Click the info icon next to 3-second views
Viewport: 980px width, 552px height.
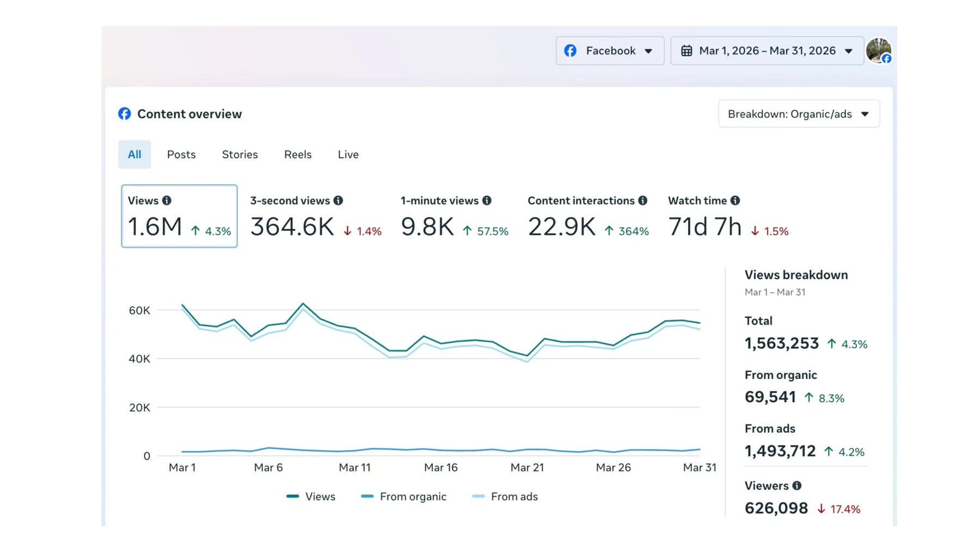coord(338,201)
